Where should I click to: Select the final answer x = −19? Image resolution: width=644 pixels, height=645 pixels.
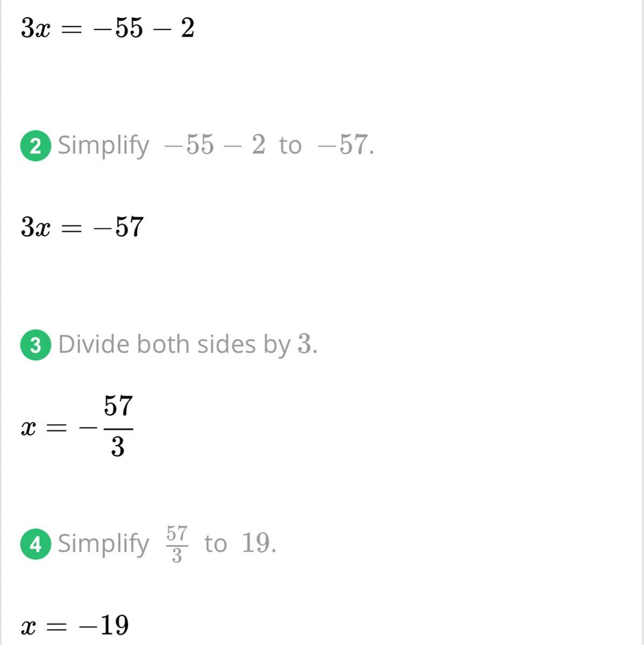click(x=75, y=625)
